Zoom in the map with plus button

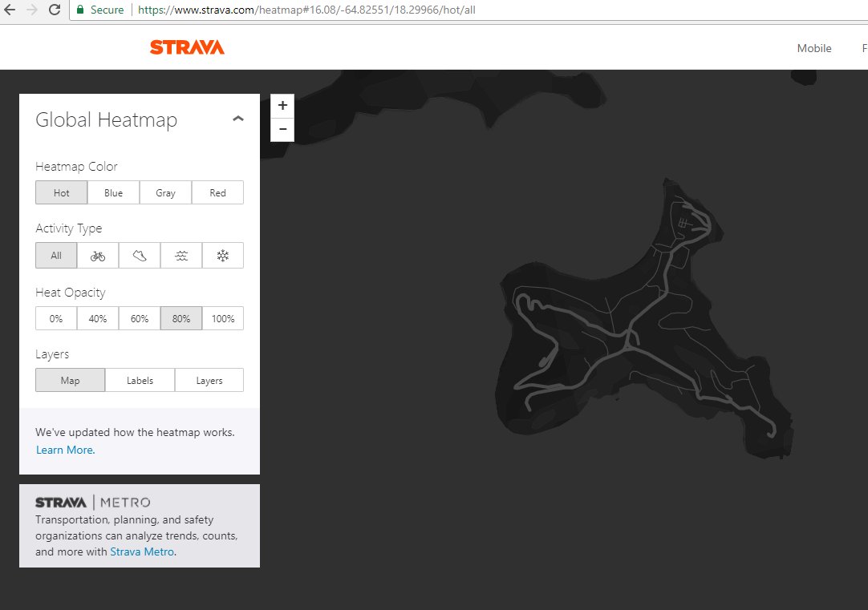pos(282,105)
